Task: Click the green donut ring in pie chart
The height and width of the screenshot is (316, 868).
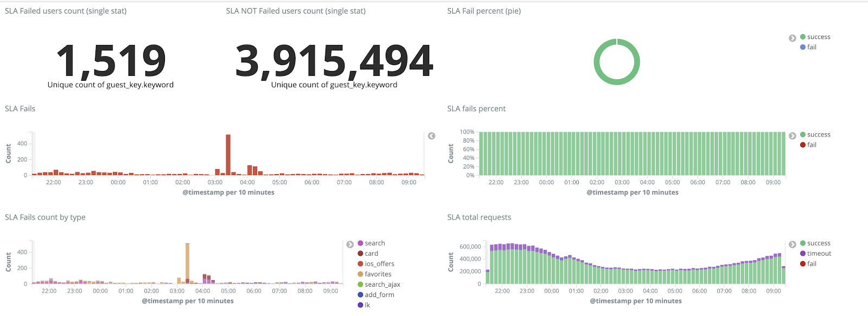Action: [597, 62]
